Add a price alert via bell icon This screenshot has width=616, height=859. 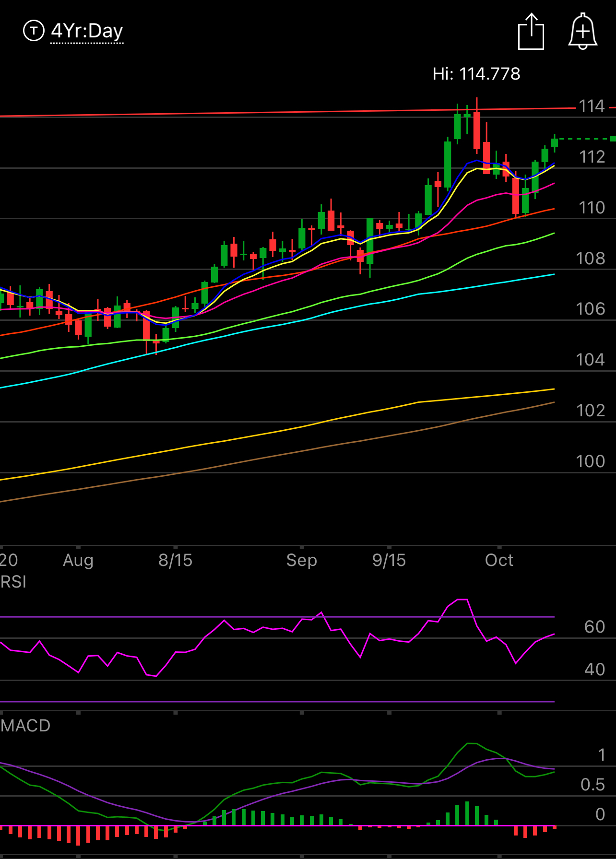582,32
